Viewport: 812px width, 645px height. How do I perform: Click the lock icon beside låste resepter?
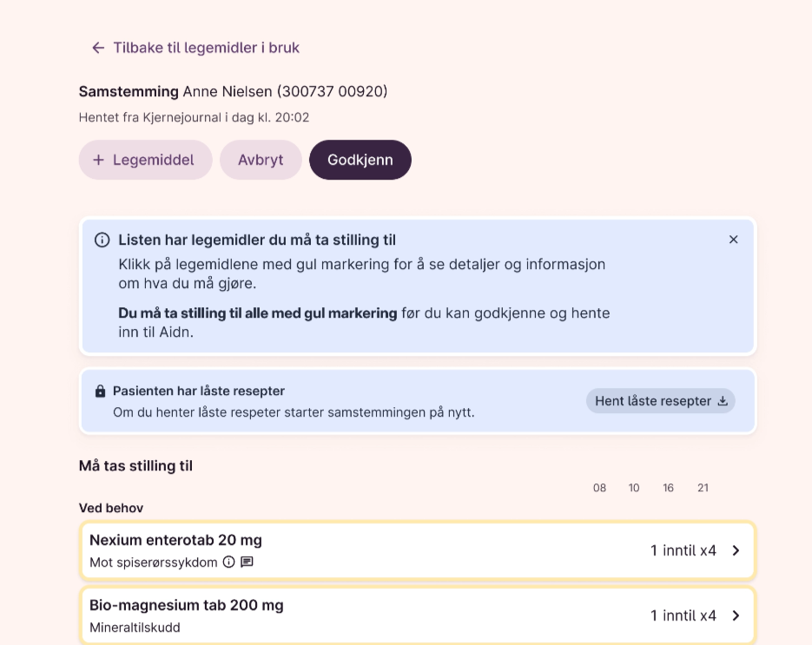100,392
